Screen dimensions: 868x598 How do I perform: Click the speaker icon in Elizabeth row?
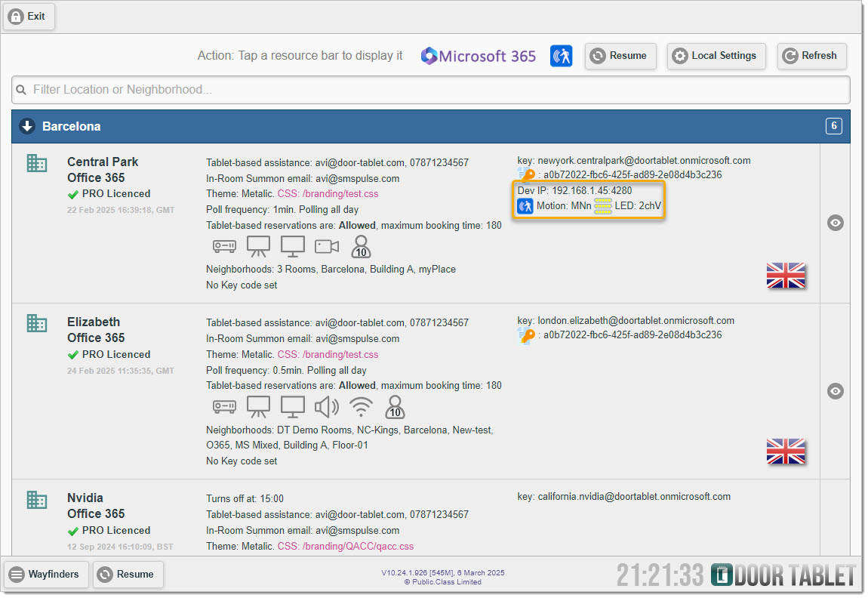point(326,408)
